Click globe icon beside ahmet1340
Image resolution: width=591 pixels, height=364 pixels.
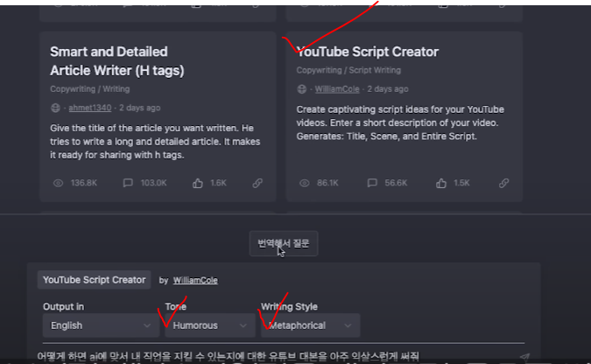[55, 108]
